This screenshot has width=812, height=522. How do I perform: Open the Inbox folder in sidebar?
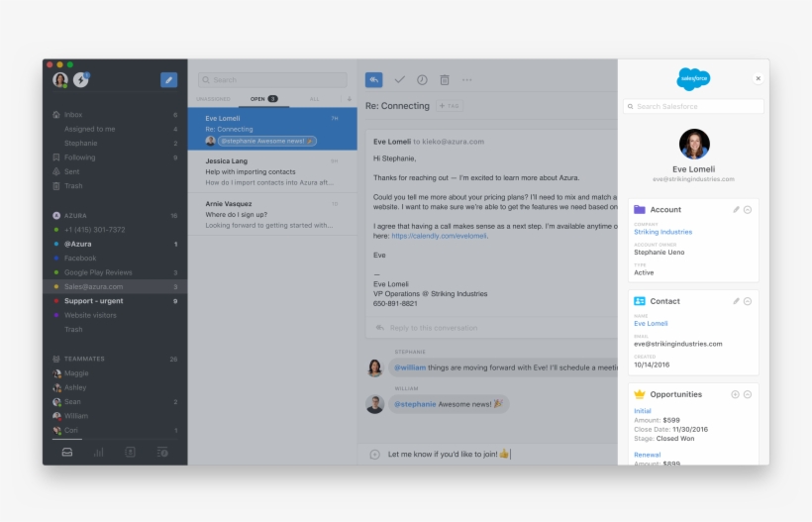point(115,115)
